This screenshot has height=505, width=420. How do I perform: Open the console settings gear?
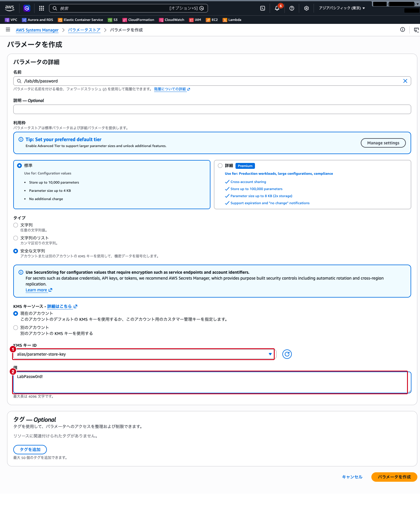(x=307, y=8)
